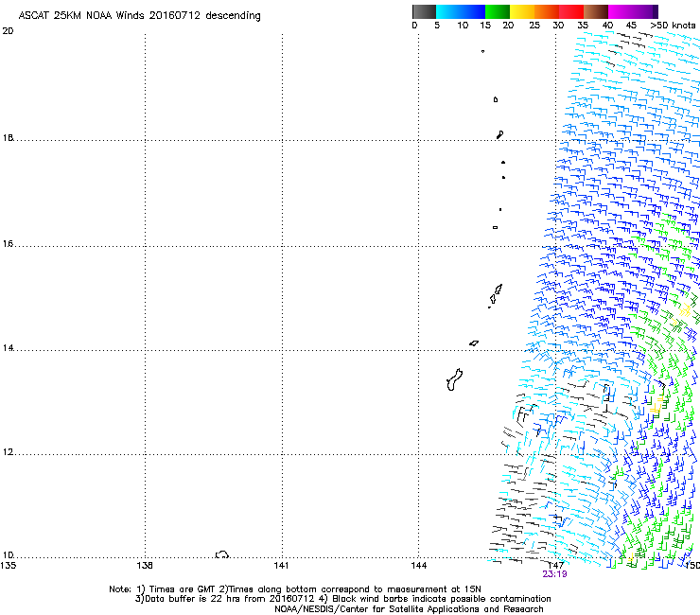Click the ASCAT 25KM NOAA Winds title text

coord(139,15)
